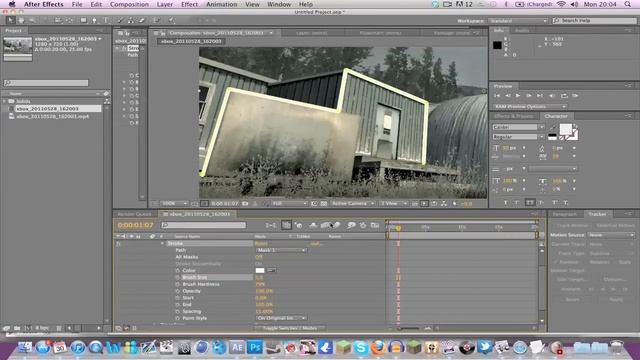
Task: Click the Stroke Color white swatch
Action: click(260, 270)
